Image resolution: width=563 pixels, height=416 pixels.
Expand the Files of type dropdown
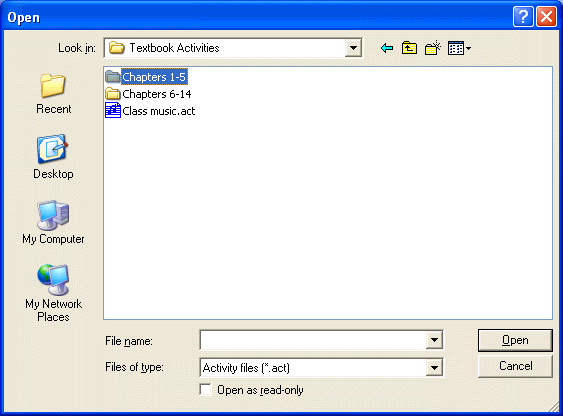pos(434,368)
